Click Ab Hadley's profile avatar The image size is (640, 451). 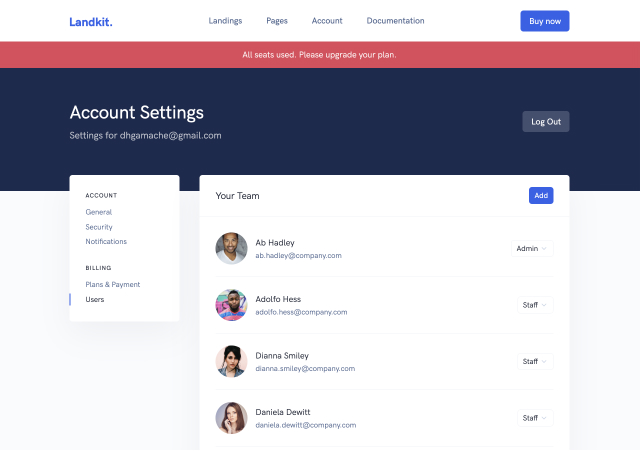pyautogui.click(x=231, y=248)
